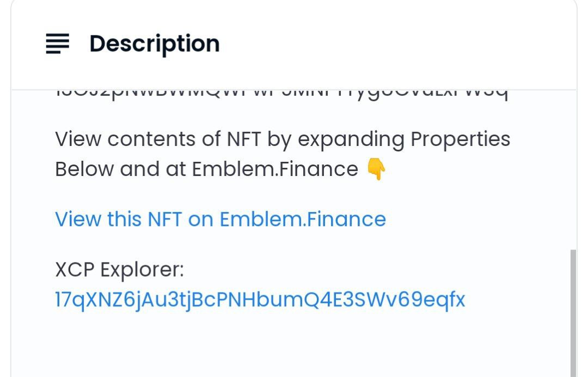Click the word 'Emblem.Finance' in the blue link
This screenshot has height=377, width=588.
[x=303, y=219]
